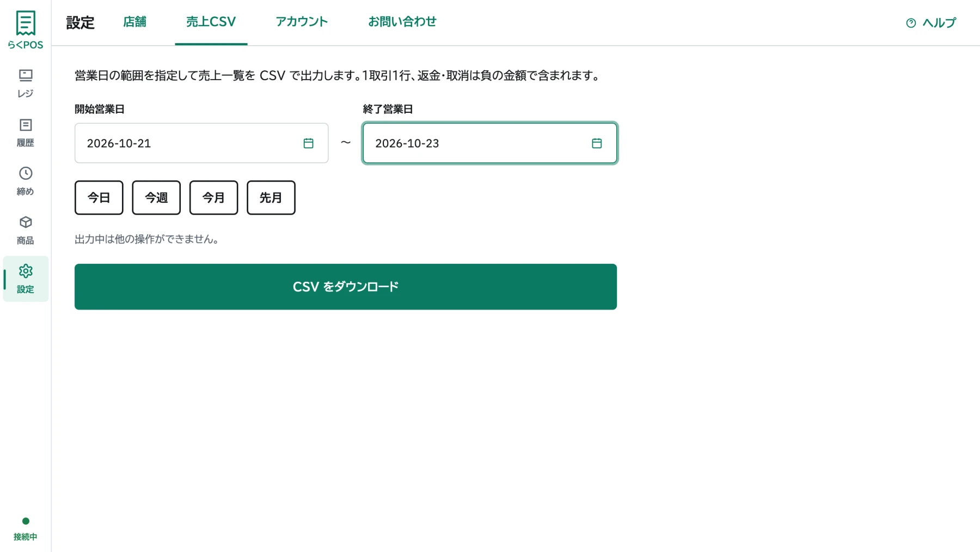Click the 終了営業日 field label
This screenshot has width=980, height=552.
point(388,109)
